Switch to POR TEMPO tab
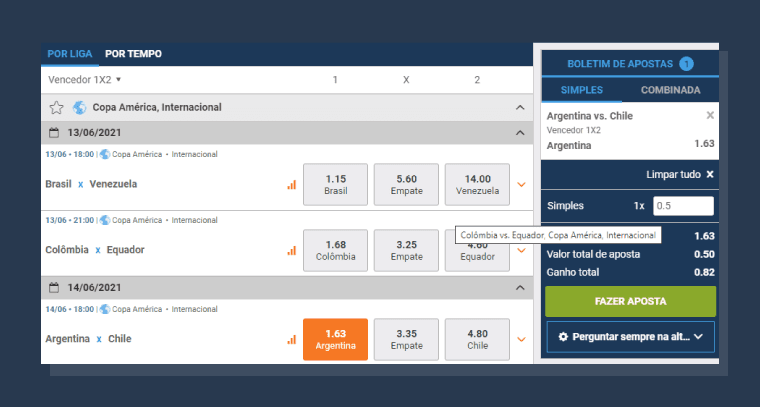Screen dimensions: 760x407 tap(133, 54)
